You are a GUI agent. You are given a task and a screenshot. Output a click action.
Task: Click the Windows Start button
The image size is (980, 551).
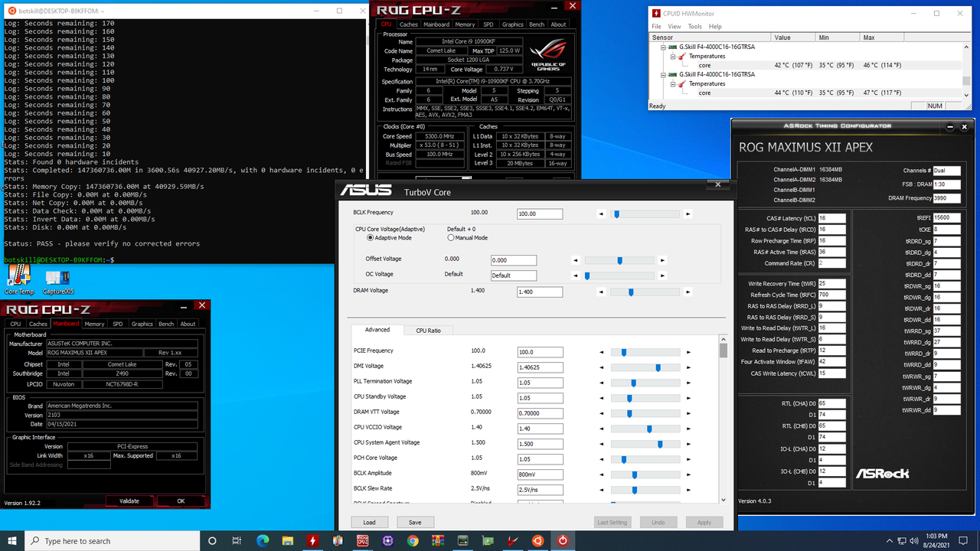pyautogui.click(x=13, y=540)
